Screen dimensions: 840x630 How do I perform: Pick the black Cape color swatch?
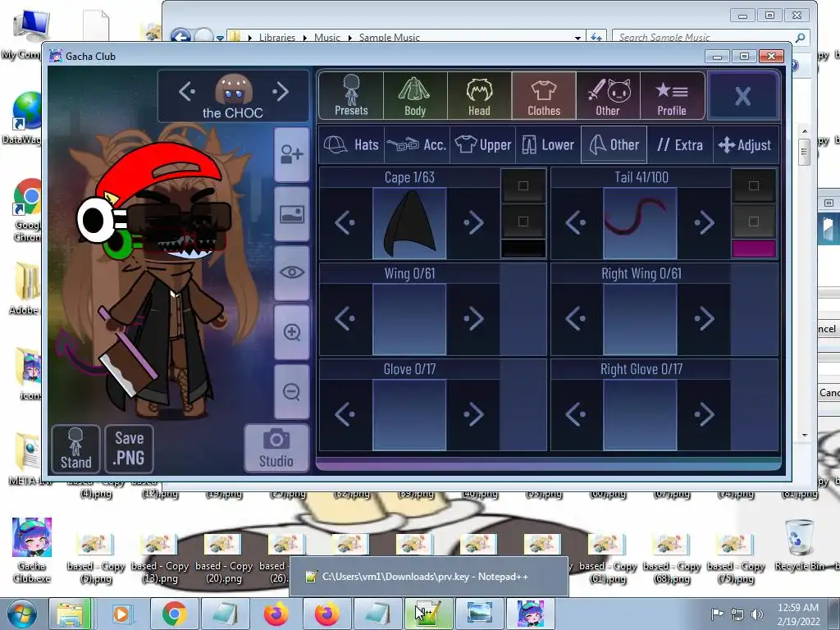[523, 249]
